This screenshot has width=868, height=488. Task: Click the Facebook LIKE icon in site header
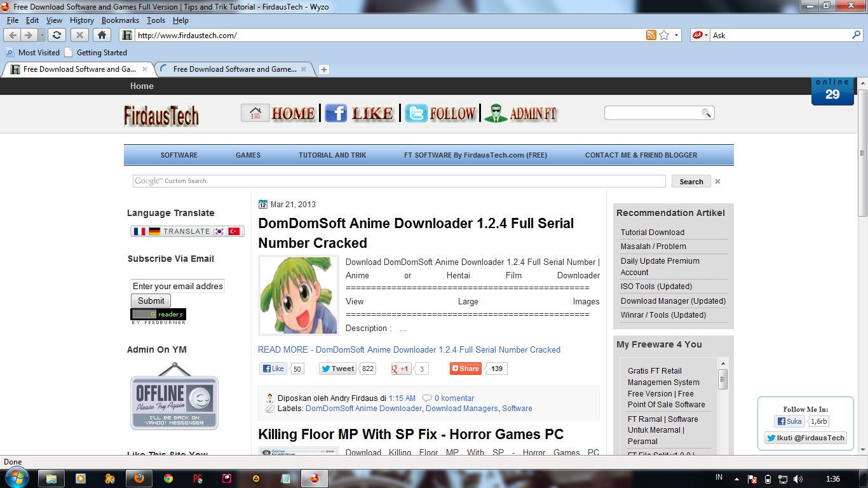(x=336, y=112)
